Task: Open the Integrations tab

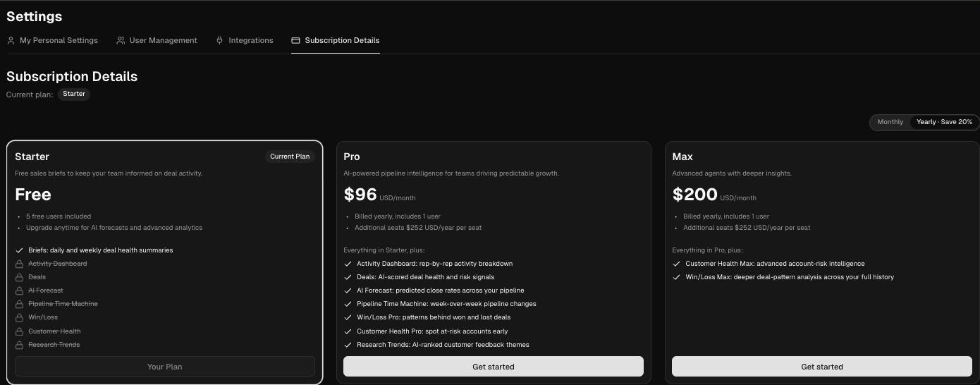Action: click(x=250, y=40)
